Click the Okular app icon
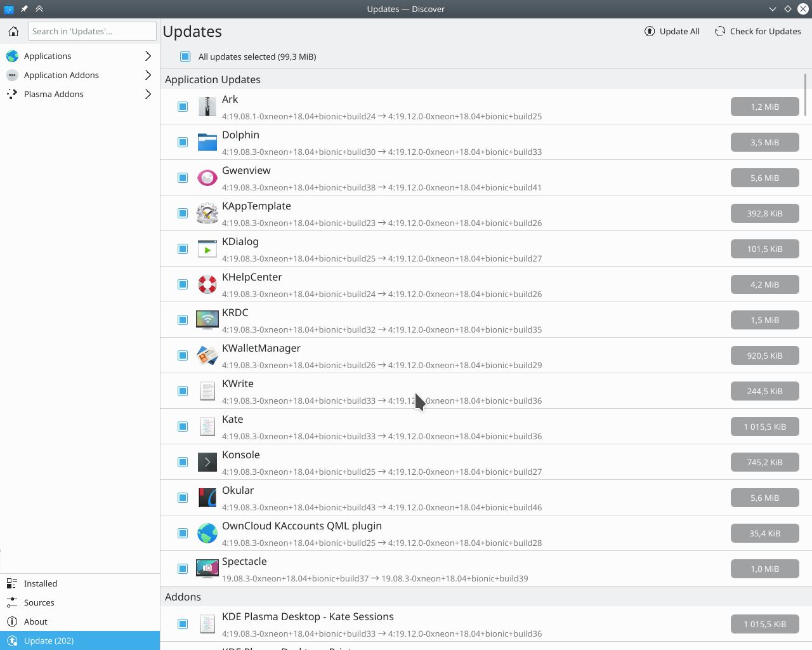This screenshot has height=650, width=812. click(207, 498)
